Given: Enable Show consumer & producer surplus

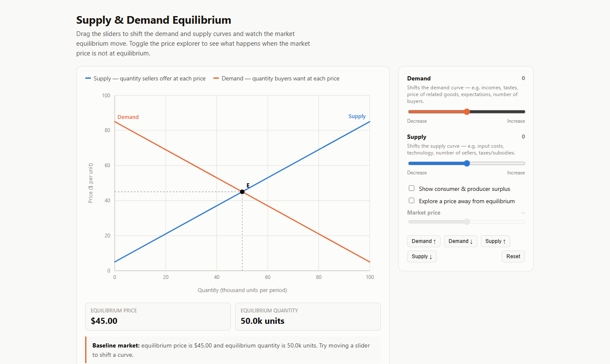Looking at the screenshot, I should pyautogui.click(x=411, y=188).
